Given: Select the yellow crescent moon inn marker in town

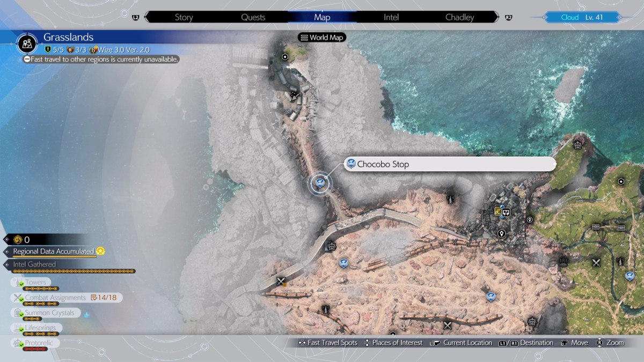Looking at the screenshot, I should click(x=497, y=212).
